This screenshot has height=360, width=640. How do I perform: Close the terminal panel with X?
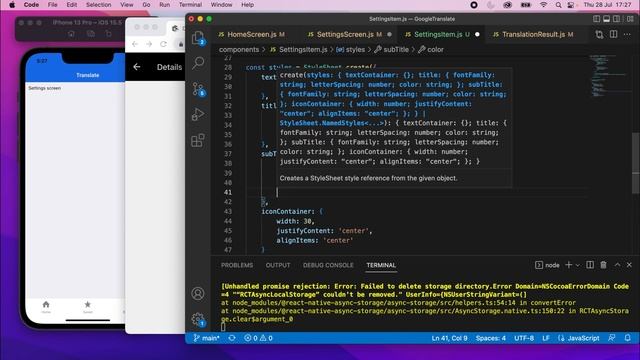pos(629,265)
